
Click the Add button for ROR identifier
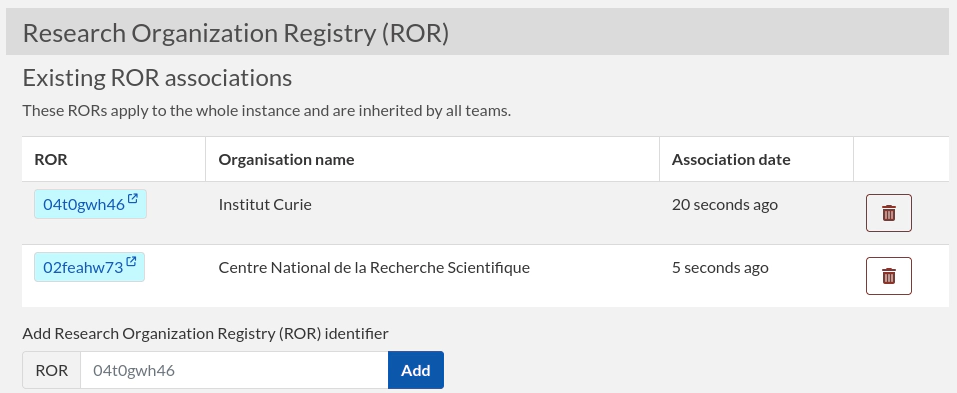coord(416,370)
